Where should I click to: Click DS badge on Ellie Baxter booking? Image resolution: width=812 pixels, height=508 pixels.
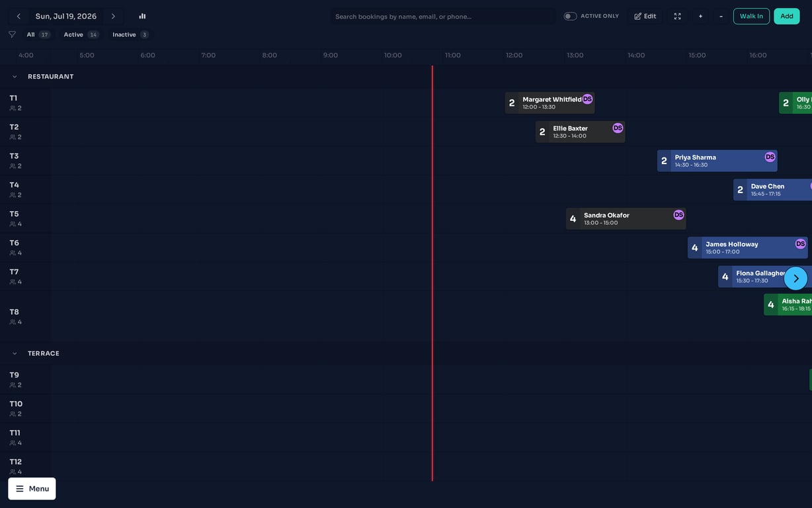618,128
